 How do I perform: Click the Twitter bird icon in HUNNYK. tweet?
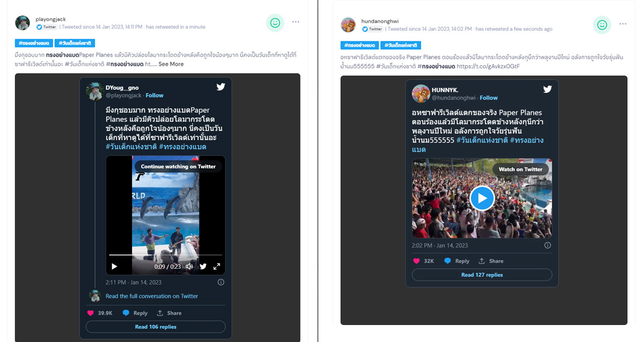(547, 89)
